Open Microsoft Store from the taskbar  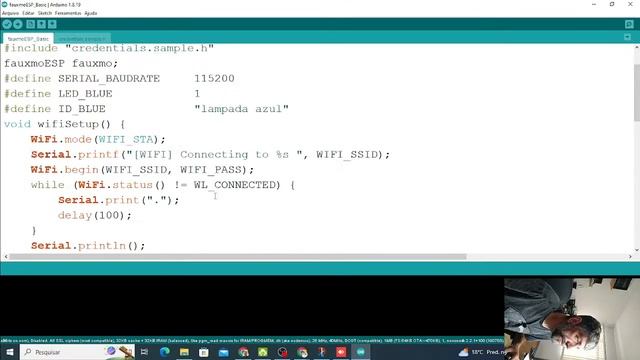pyautogui.click(x=204, y=352)
